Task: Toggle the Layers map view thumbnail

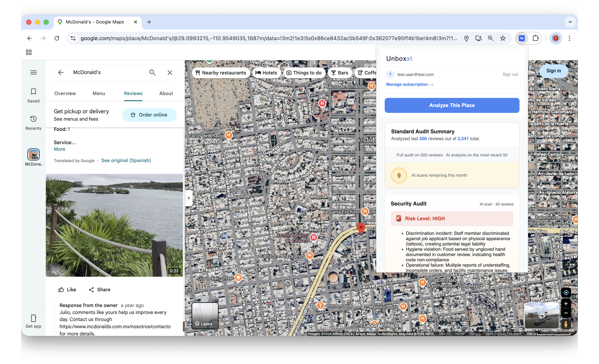Action: coord(205,315)
